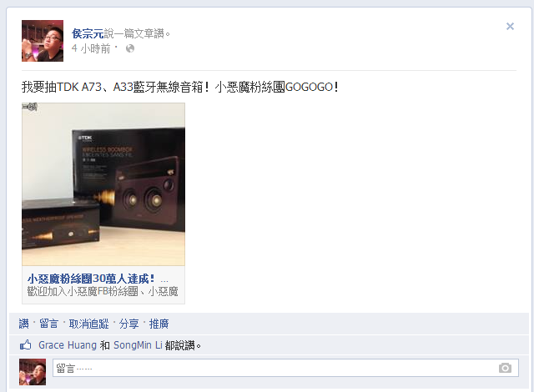Open the 小惡魔粉絲團30萬人達成 article title
This screenshot has height=392, width=534.
click(x=91, y=279)
